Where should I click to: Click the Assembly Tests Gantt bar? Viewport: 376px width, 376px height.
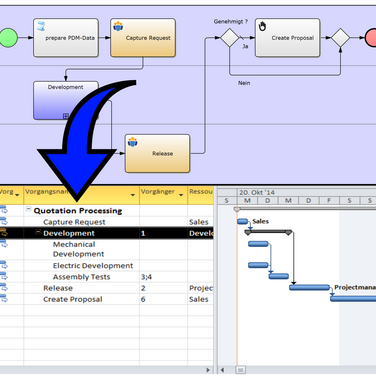279,276
